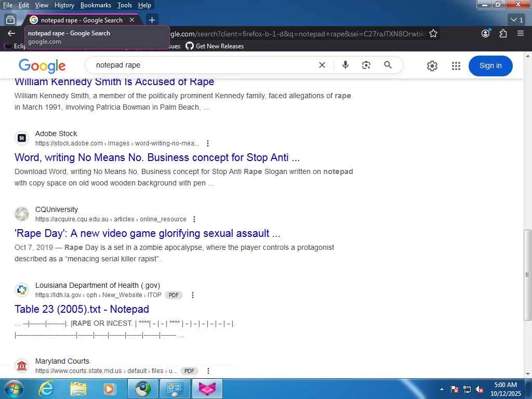The height and width of the screenshot is (399, 532).
Task: Open the Help menu
Action: [144, 5]
